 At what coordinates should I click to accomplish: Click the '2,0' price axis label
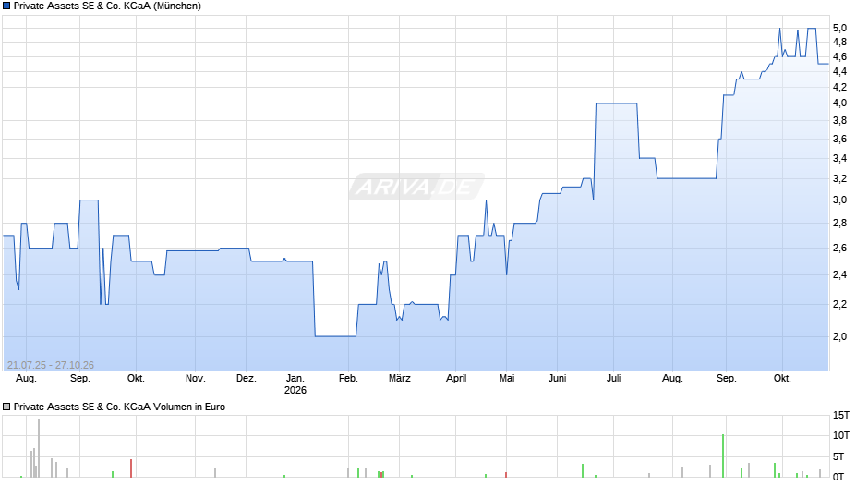click(x=839, y=337)
